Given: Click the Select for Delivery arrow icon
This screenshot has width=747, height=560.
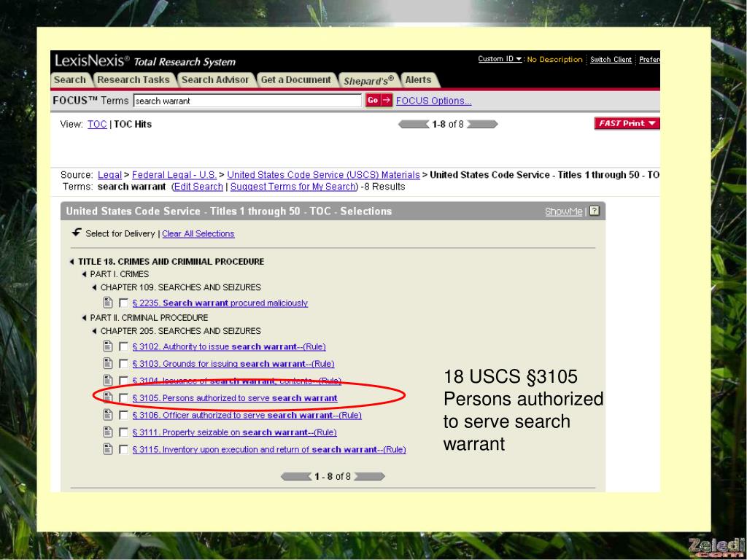Looking at the screenshot, I should (x=76, y=233).
